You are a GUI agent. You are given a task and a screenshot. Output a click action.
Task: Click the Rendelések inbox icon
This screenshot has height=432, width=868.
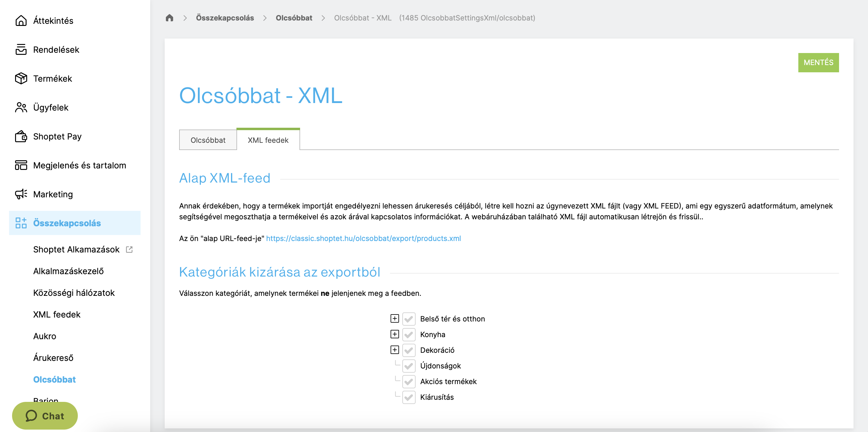pyautogui.click(x=21, y=49)
